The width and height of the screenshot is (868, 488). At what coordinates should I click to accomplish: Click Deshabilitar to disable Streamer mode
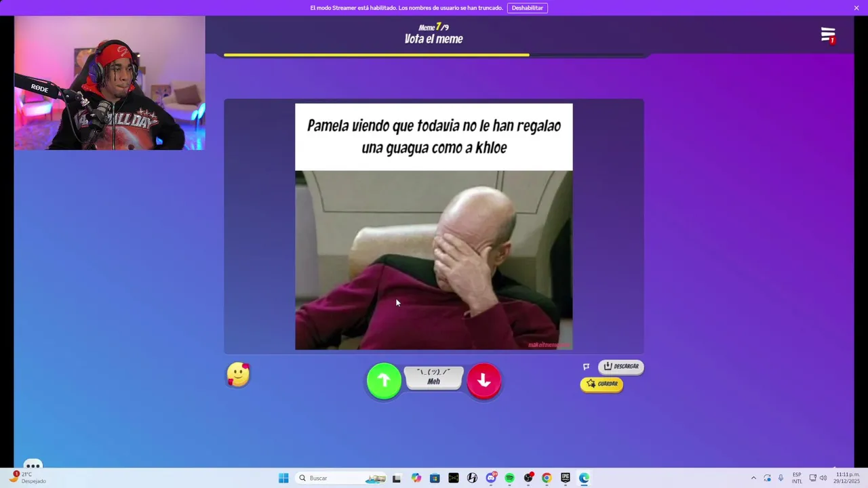click(527, 8)
